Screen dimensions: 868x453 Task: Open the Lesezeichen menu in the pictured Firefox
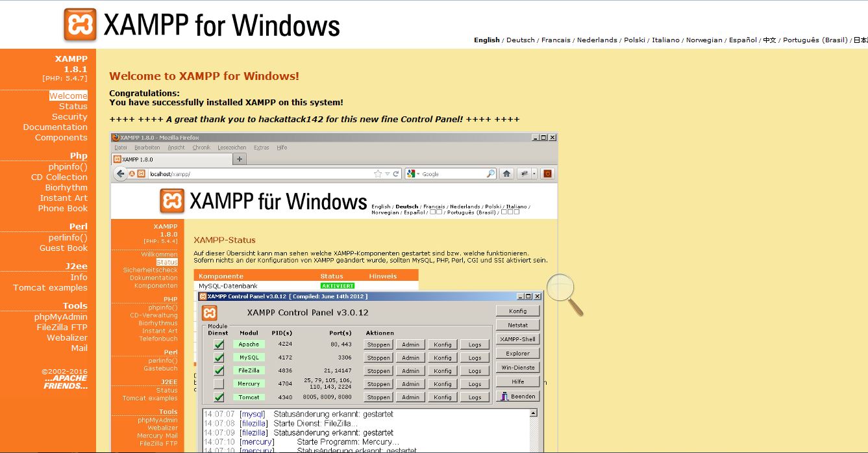(232, 148)
